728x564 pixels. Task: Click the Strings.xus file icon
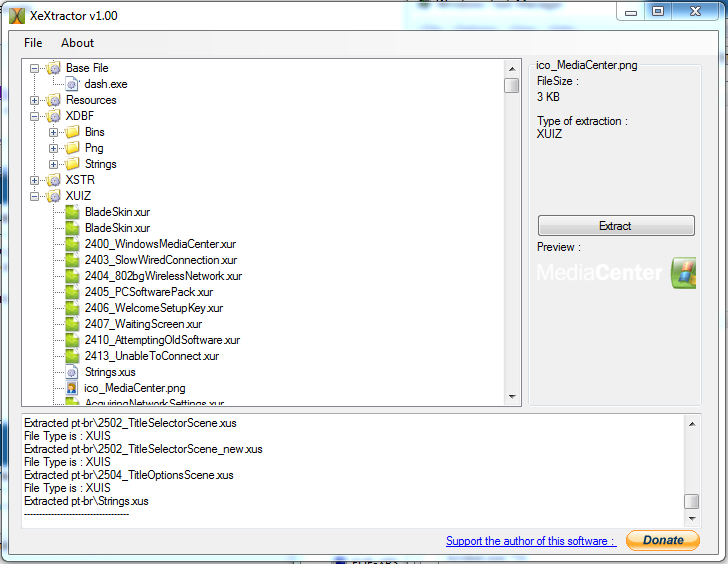pyautogui.click(x=72, y=372)
